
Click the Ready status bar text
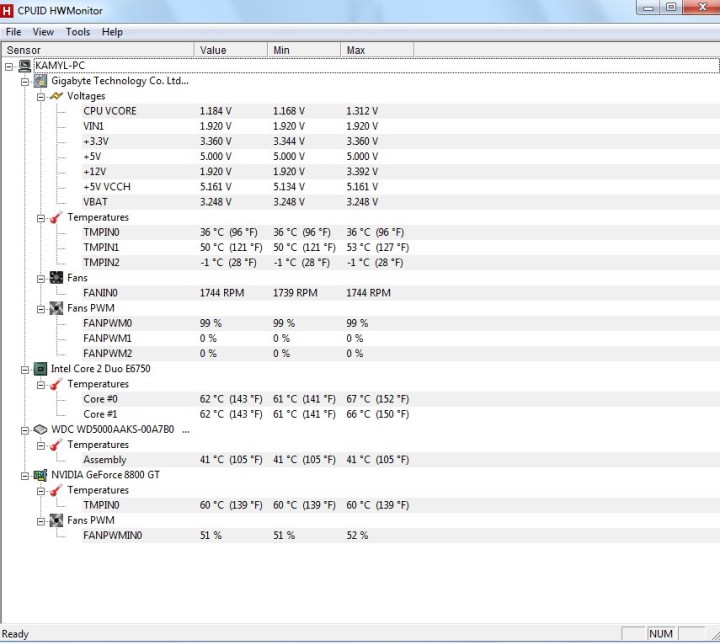[x=15, y=634]
